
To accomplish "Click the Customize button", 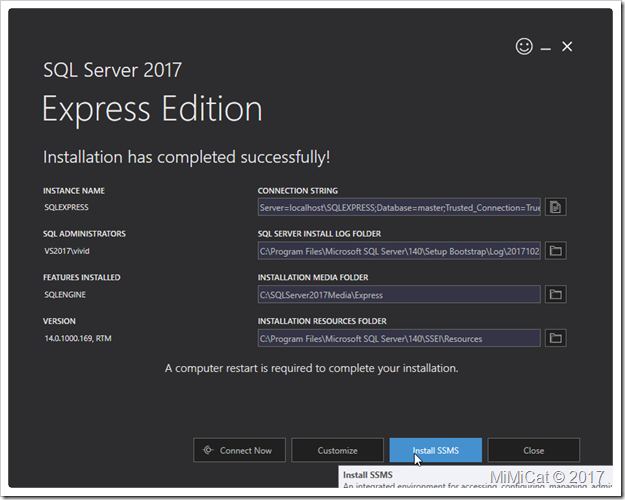I will (337, 451).
